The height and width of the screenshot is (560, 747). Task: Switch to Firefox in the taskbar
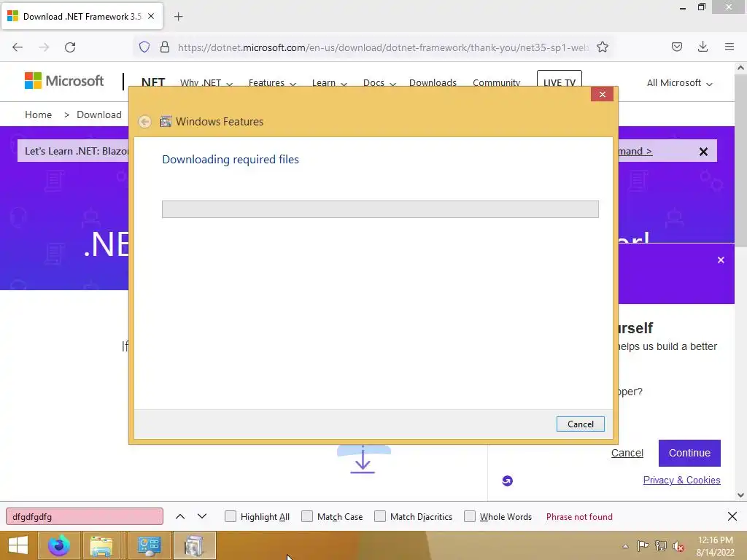pos(58,545)
